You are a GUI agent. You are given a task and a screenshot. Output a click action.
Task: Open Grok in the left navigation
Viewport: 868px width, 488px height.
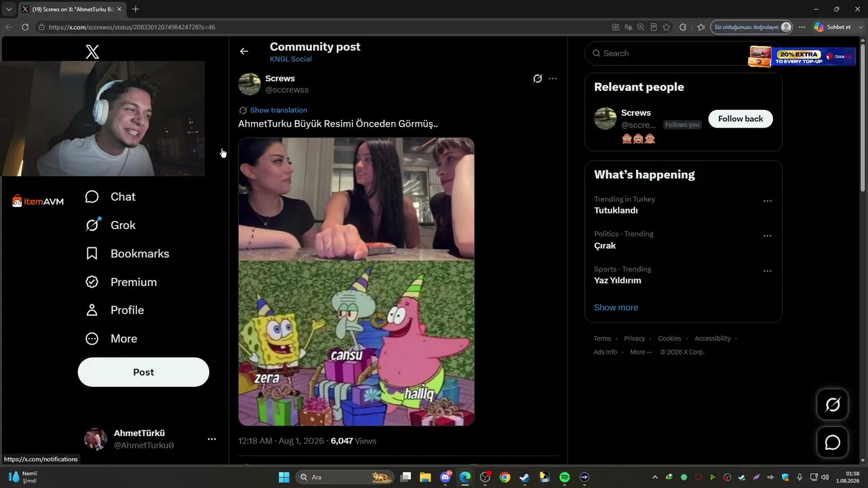(x=110, y=225)
